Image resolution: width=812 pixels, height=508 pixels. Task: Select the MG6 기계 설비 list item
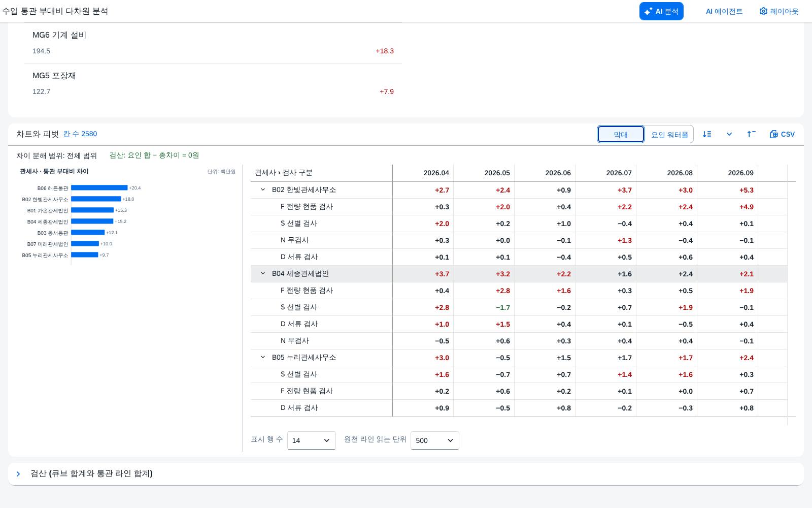pos(213,43)
